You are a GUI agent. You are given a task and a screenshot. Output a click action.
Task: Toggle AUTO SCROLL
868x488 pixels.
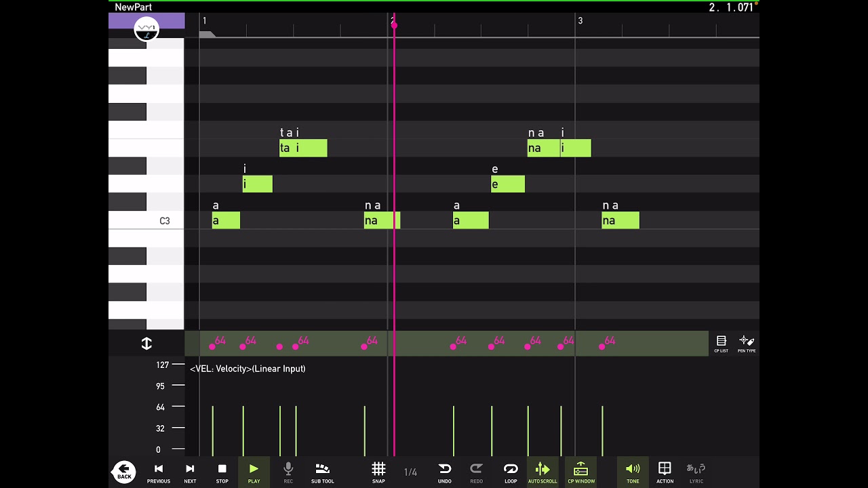click(542, 472)
